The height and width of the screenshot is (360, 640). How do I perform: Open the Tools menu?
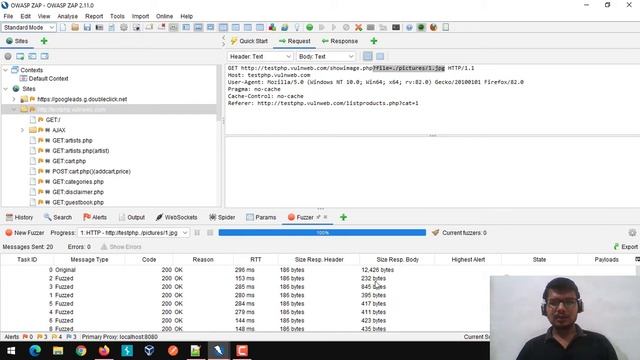[x=117, y=16]
